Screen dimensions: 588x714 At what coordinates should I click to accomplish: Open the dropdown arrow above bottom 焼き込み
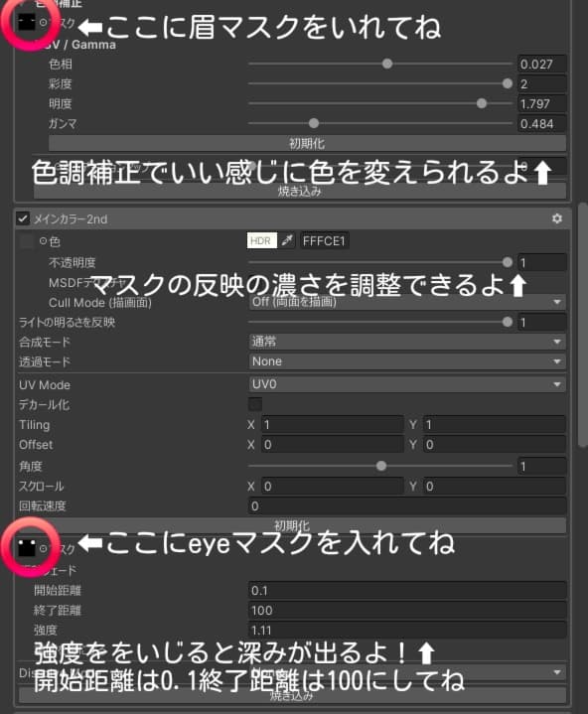(x=556, y=672)
